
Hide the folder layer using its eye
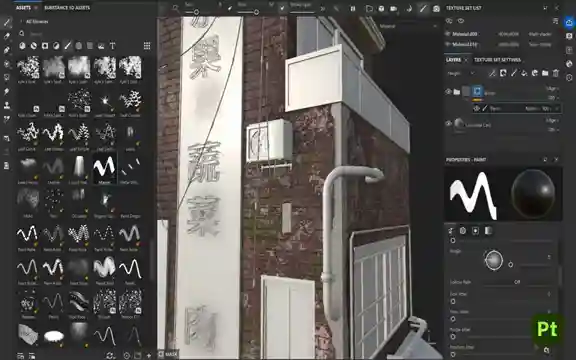coord(448,91)
